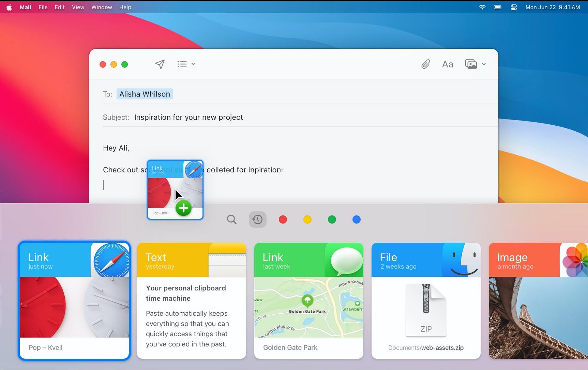Open Control Center from the menu bar
The width and height of the screenshot is (588, 370).
[x=513, y=7]
